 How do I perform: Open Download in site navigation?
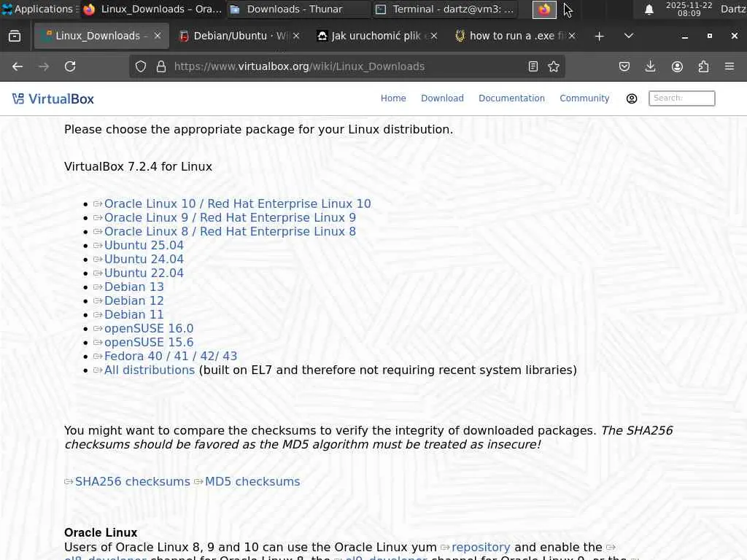click(442, 98)
